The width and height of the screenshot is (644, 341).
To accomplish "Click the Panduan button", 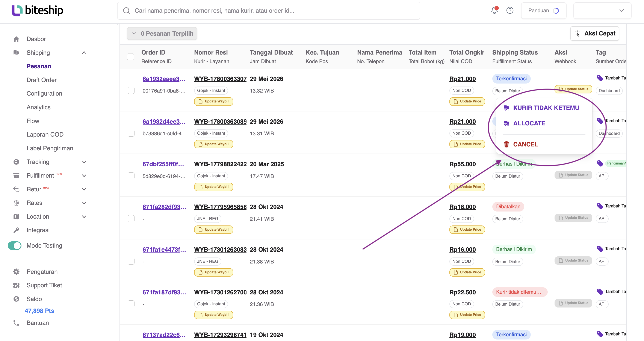I will (544, 11).
